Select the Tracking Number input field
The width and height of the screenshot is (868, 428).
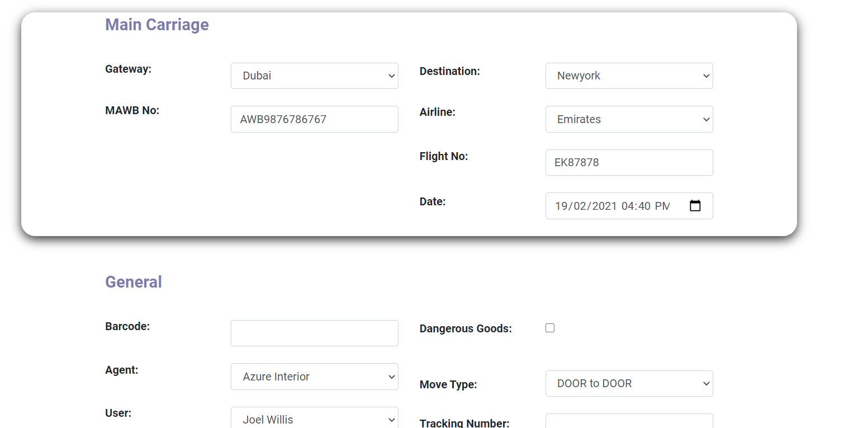click(x=629, y=421)
